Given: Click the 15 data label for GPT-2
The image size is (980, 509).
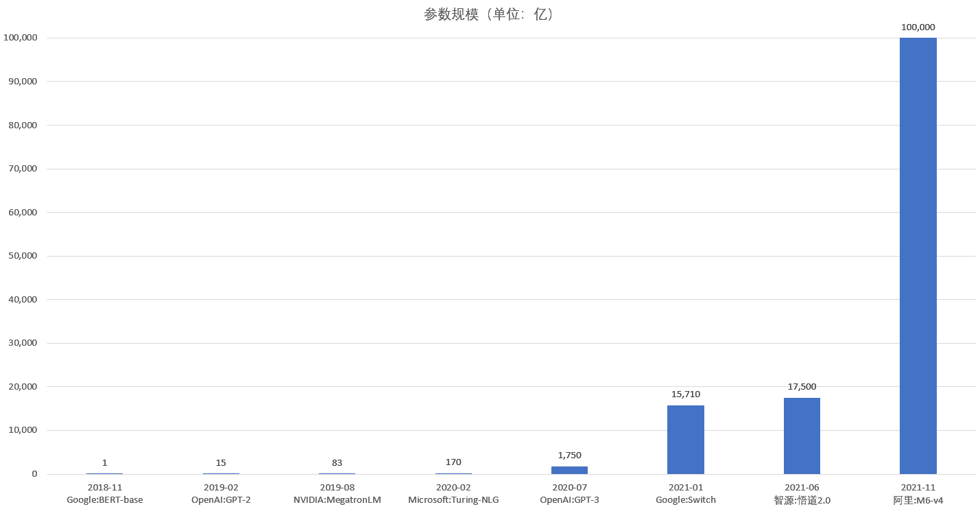Looking at the screenshot, I should 221,463.
